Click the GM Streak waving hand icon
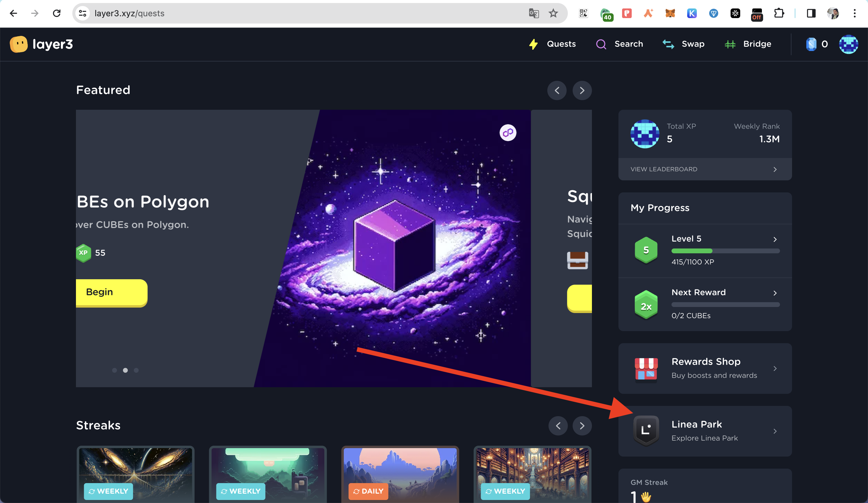Image resolution: width=868 pixels, height=503 pixels. [x=646, y=497]
